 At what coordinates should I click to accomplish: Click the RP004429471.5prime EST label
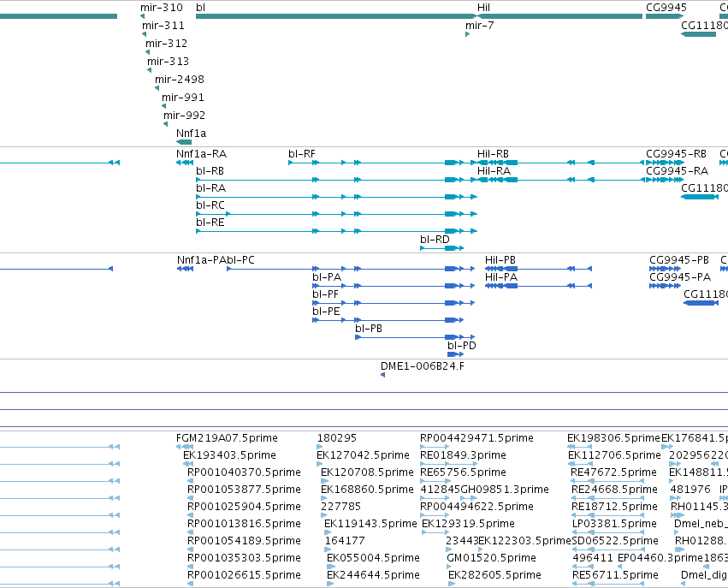coord(476,438)
